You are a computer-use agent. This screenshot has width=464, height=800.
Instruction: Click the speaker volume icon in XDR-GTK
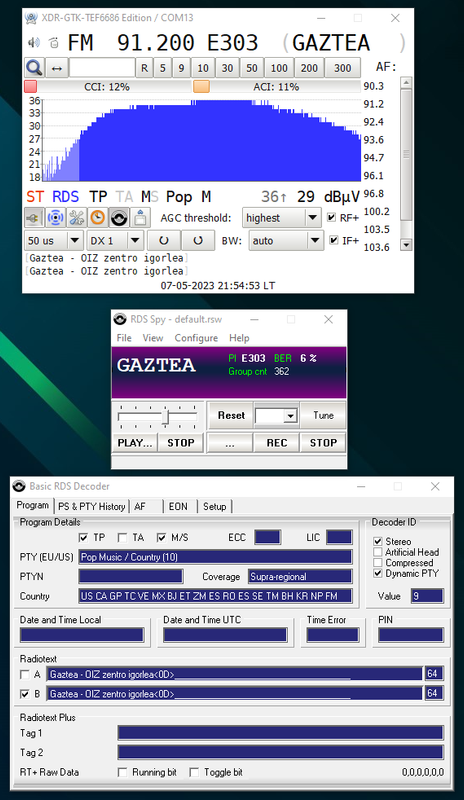pos(34,43)
